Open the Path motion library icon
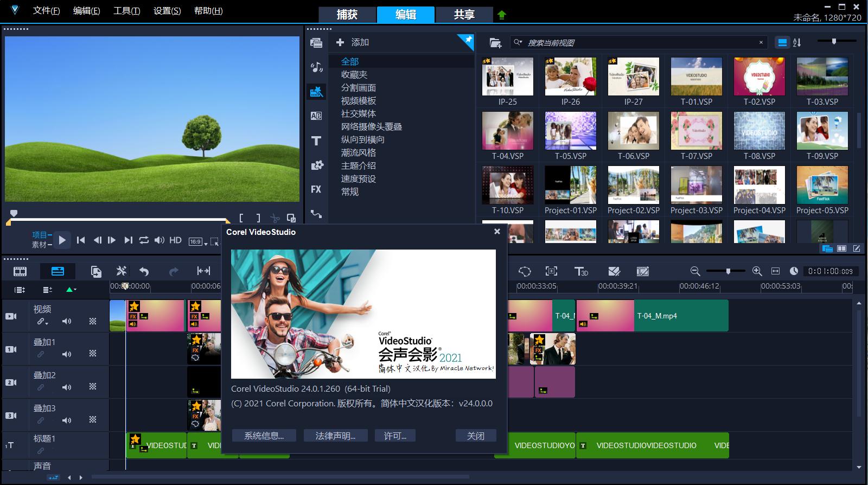 coord(316,214)
